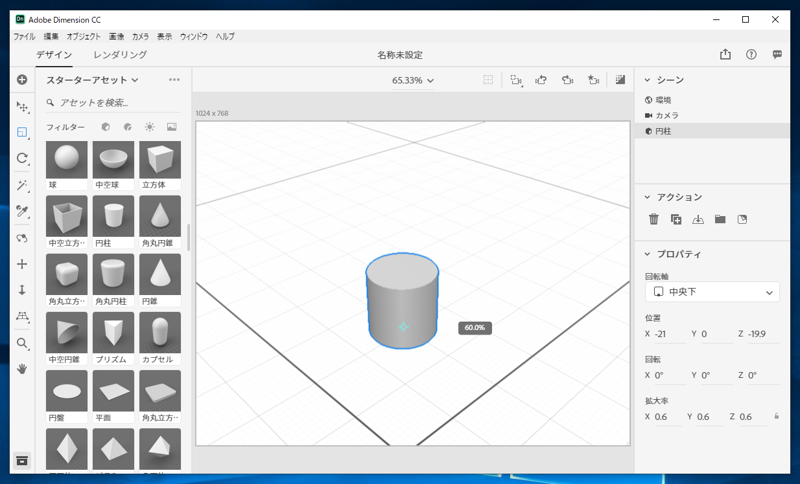Filter assets by lights
Viewport: 800px width, 484px height.
pos(149,127)
